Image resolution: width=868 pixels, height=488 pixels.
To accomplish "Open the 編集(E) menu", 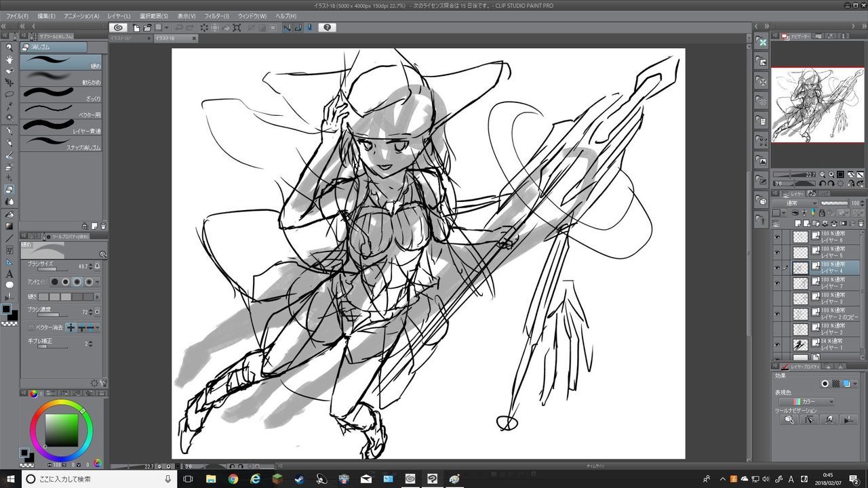I will [47, 16].
